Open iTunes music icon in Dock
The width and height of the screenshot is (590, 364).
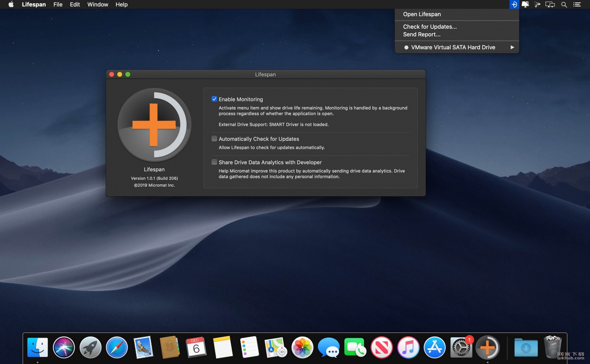pyautogui.click(x=408, y=347)
